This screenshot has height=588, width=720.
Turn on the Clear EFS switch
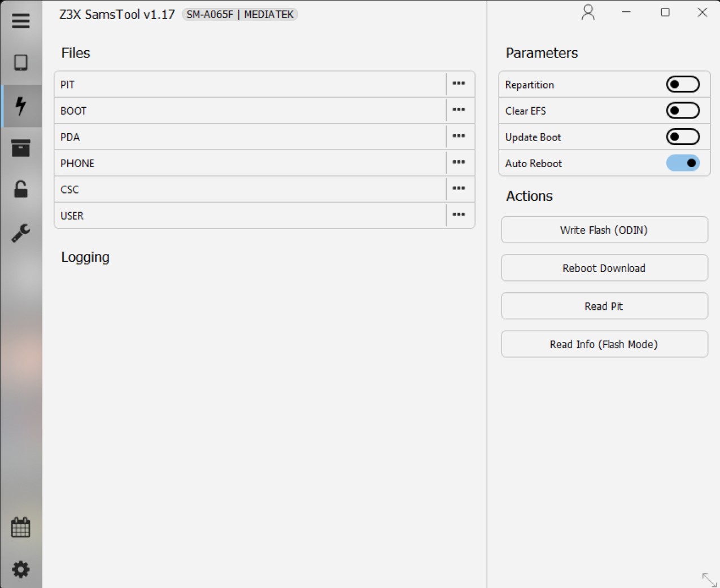[682, 111]
